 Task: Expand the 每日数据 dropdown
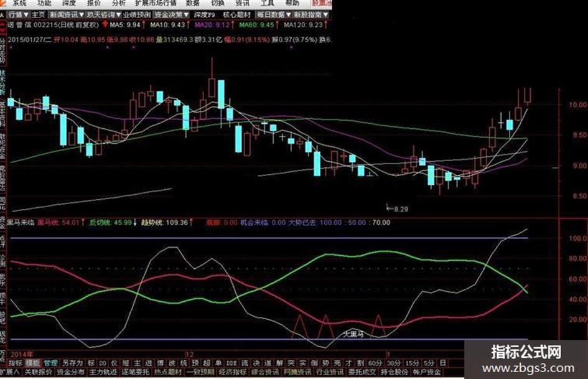click(274, 15)
